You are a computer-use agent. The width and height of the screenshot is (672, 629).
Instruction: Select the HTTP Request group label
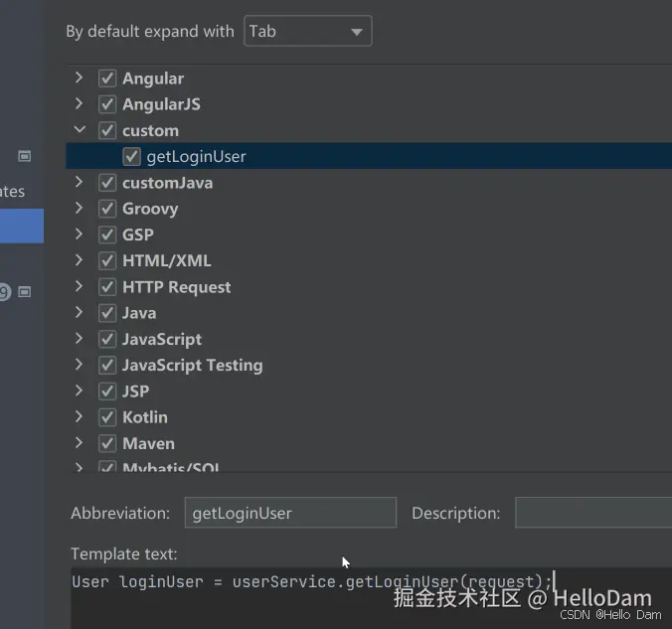[177, 287]
